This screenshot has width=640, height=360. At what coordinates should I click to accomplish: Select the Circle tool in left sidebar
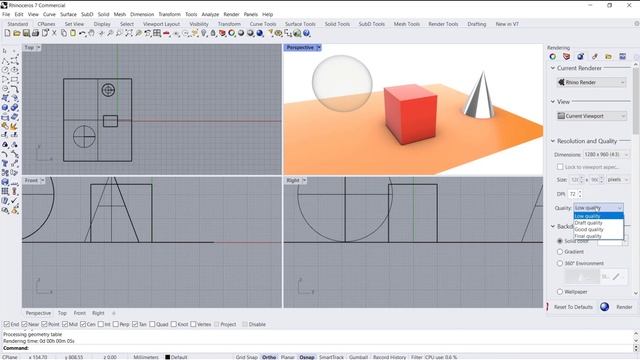5,70
